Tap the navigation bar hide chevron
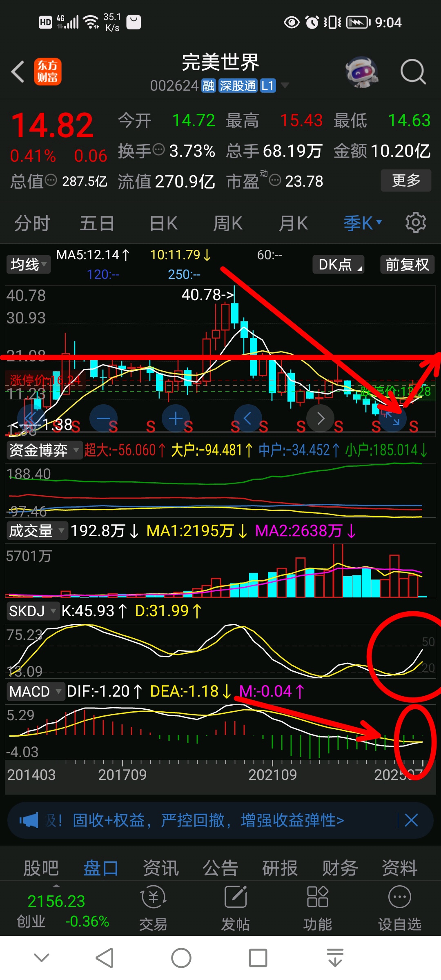 (42, 958)
